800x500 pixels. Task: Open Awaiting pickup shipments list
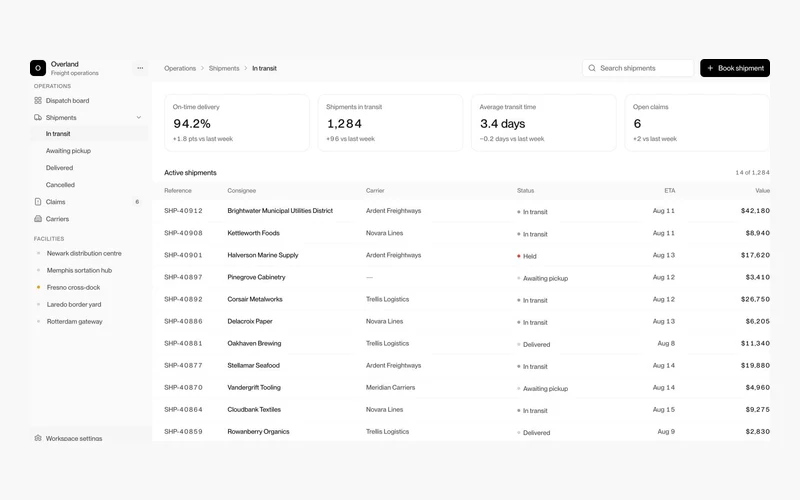pyautogui.click(x=89, y=151)
